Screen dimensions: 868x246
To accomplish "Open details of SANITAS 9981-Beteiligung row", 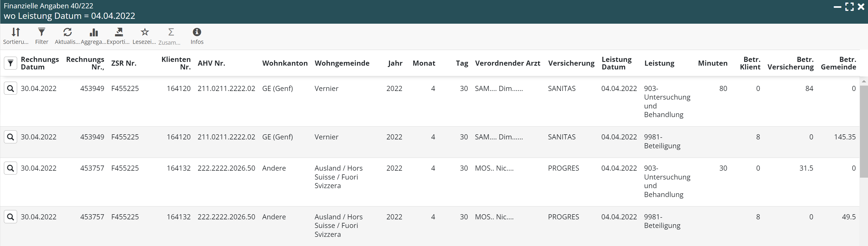I will [11, 137].
